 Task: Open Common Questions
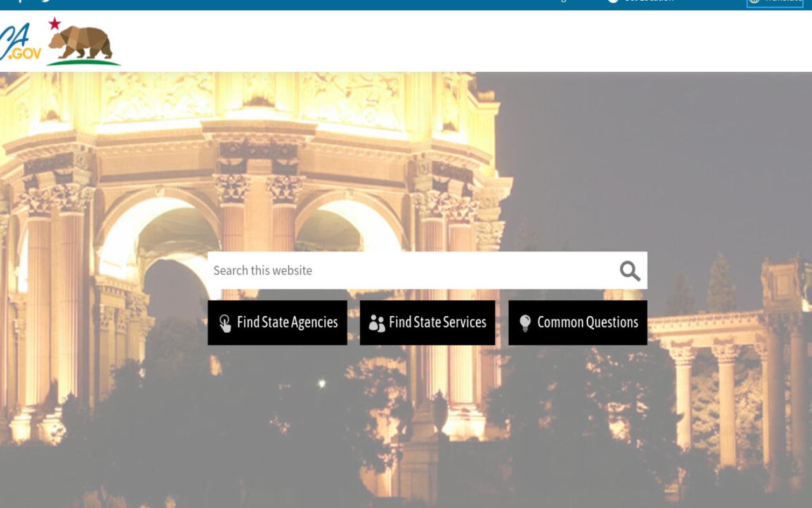tap(578, 323)
